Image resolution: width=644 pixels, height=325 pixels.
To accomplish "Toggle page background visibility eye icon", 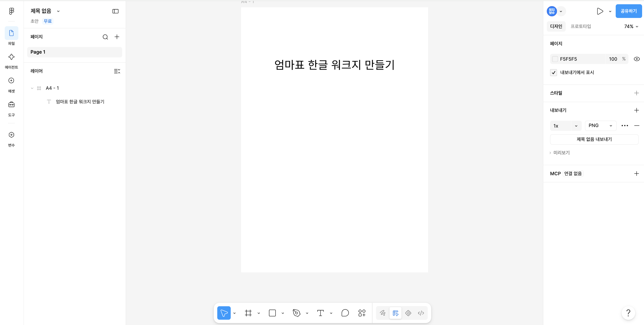I will pos(637,59).
